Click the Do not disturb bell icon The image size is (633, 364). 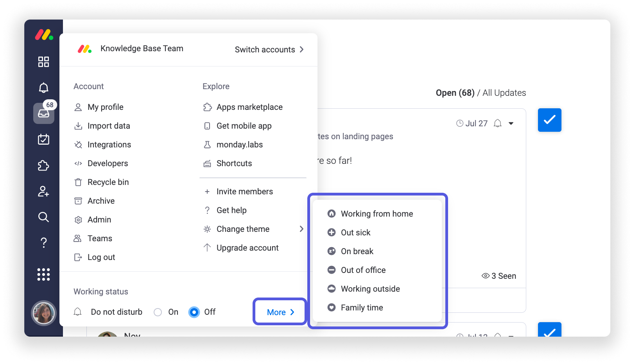pos(78,312)
